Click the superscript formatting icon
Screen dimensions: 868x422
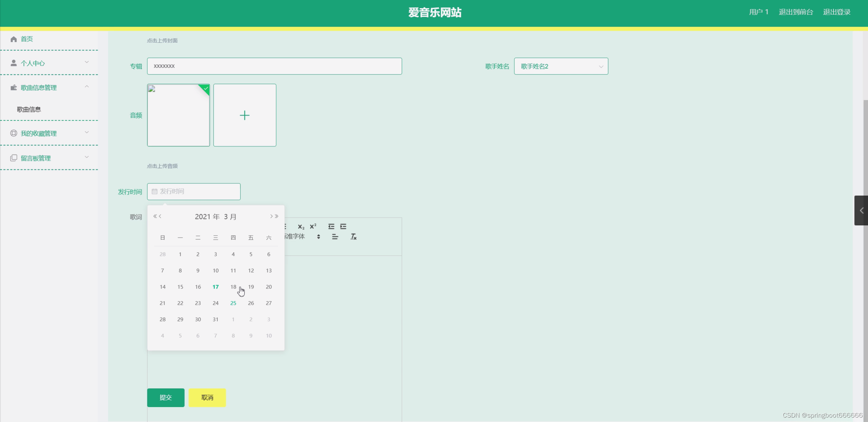pyautogui.click(x=313, y=226)
